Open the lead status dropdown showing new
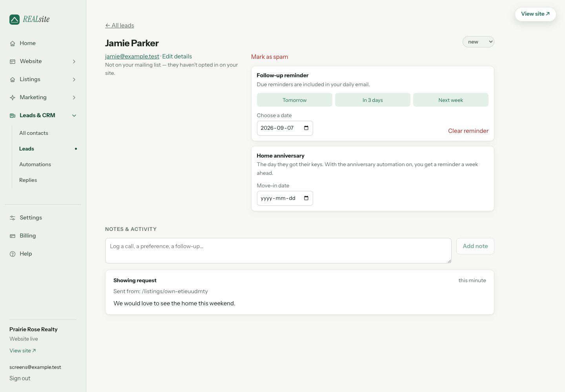This screenshot has width=565, height=392. (x=478, y=42)
